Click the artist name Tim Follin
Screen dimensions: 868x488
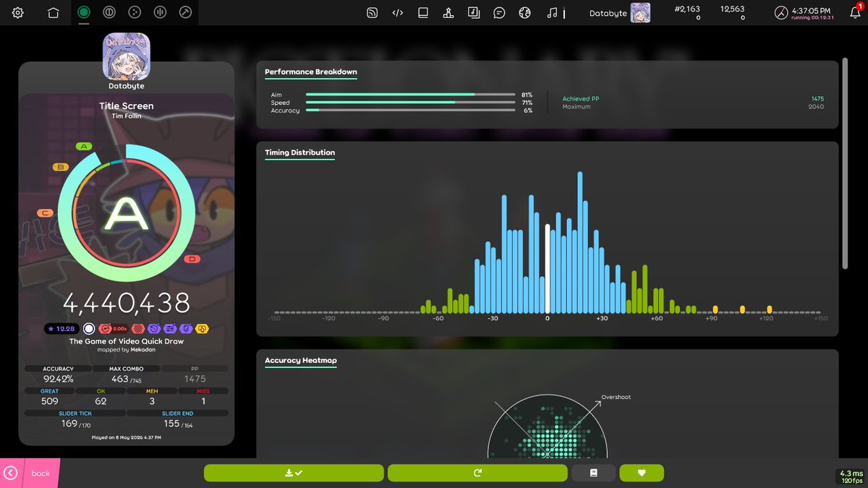[127, 116]
